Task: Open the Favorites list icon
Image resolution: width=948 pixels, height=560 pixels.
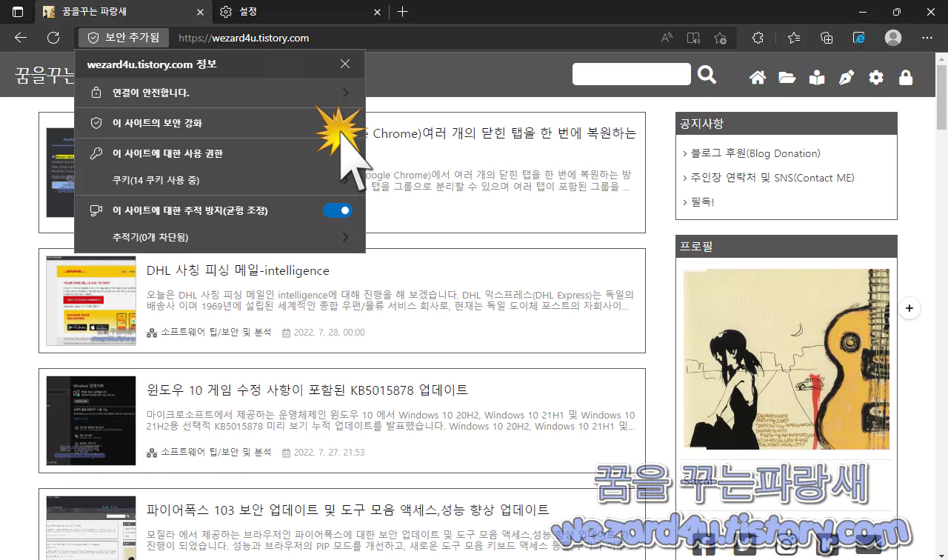Action: (794, 38)
